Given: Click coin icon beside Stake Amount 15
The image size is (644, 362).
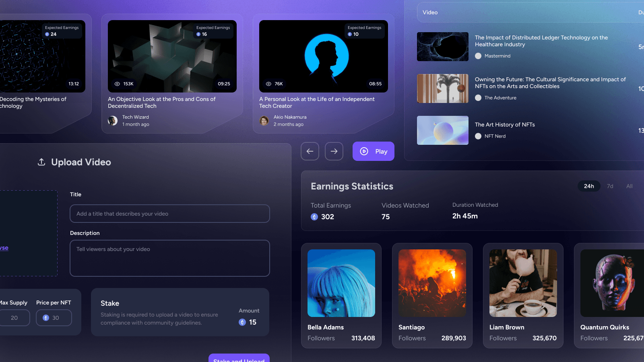Looking at the screenshot, I should click(x=242, y=322).
